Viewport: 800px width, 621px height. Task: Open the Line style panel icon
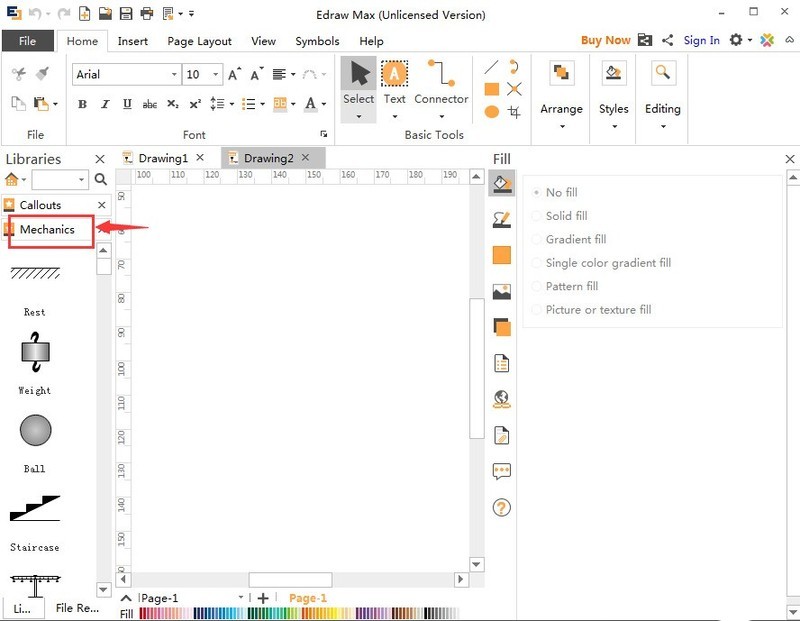pyautogui.click(x=502, y=219)
